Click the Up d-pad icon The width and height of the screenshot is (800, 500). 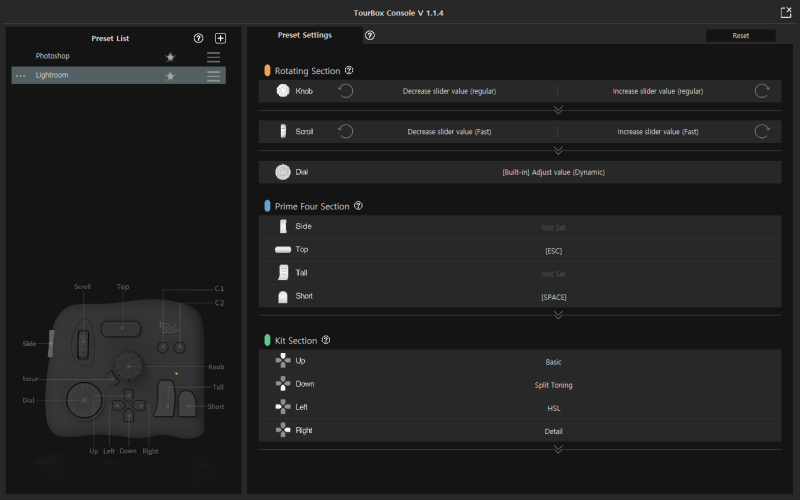(283, 361)
